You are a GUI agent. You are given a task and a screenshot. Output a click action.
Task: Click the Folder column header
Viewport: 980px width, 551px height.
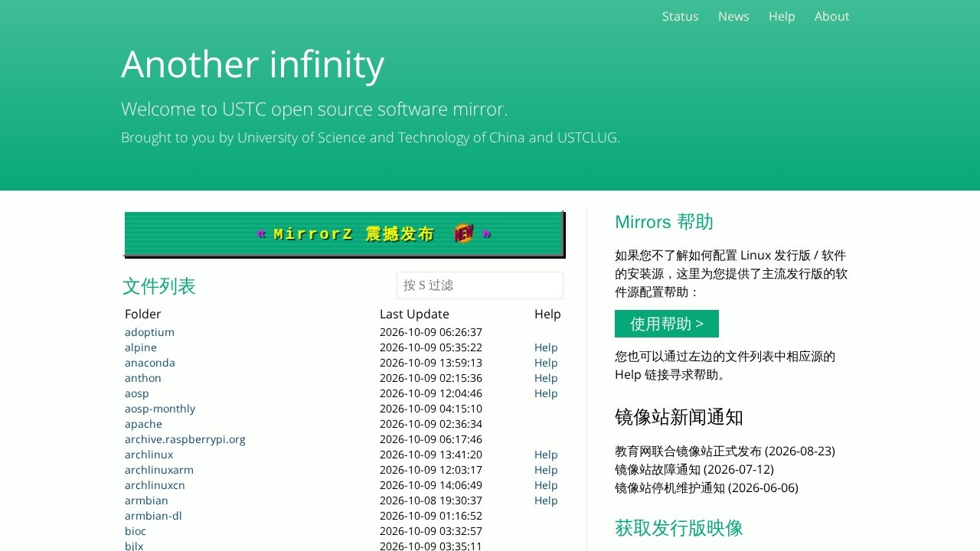coord(143,314)
